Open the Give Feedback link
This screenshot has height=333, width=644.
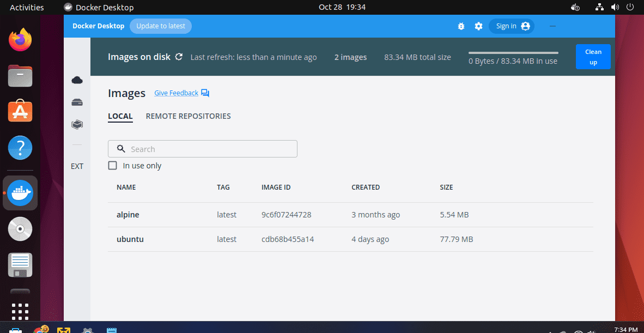click(x=175, y=93)
